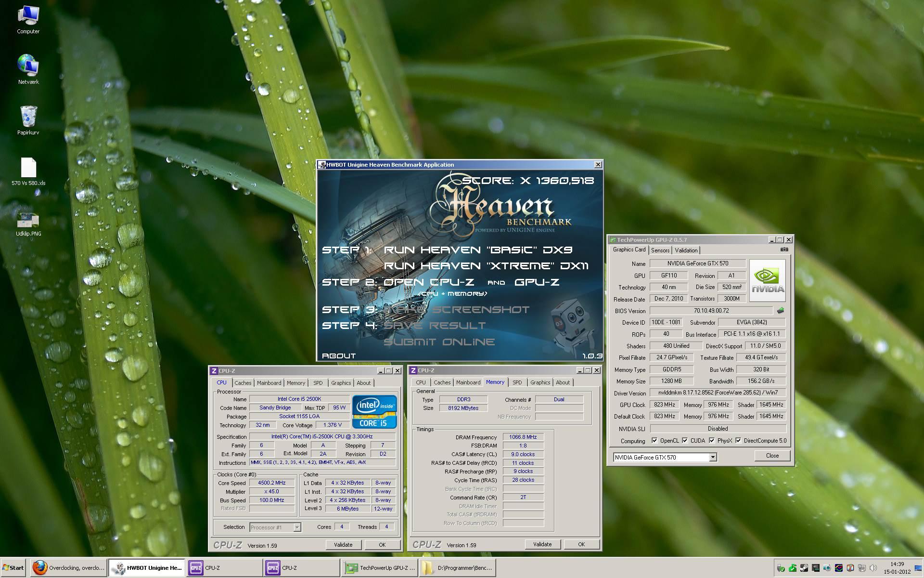Click the green security shield tray icon

(x=793, y=568)
